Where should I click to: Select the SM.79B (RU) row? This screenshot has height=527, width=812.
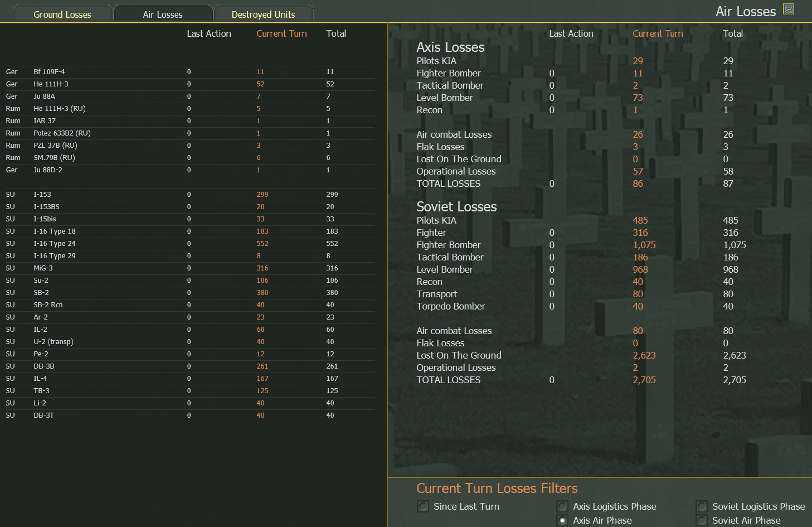[189, 158]
